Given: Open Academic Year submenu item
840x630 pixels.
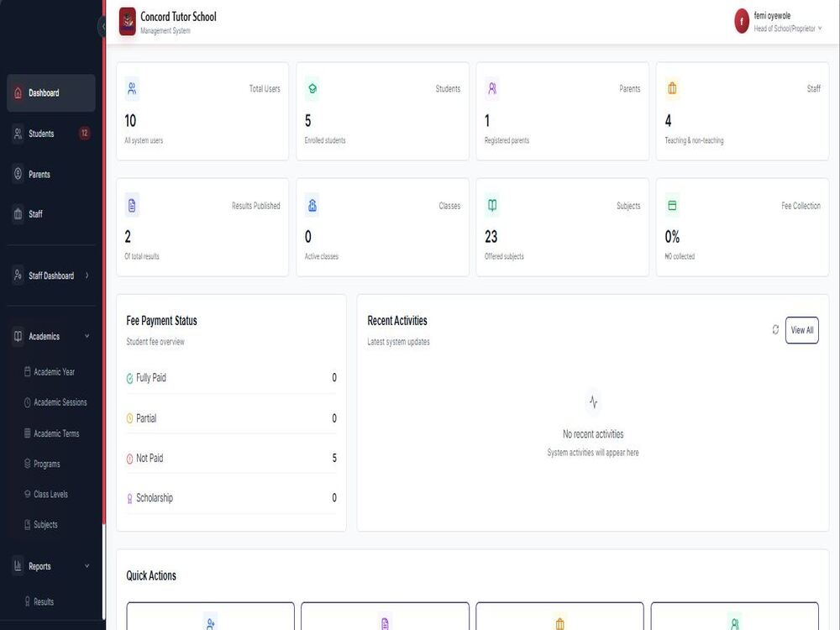Looking at the screenshot, I should (x=54, y=372).
